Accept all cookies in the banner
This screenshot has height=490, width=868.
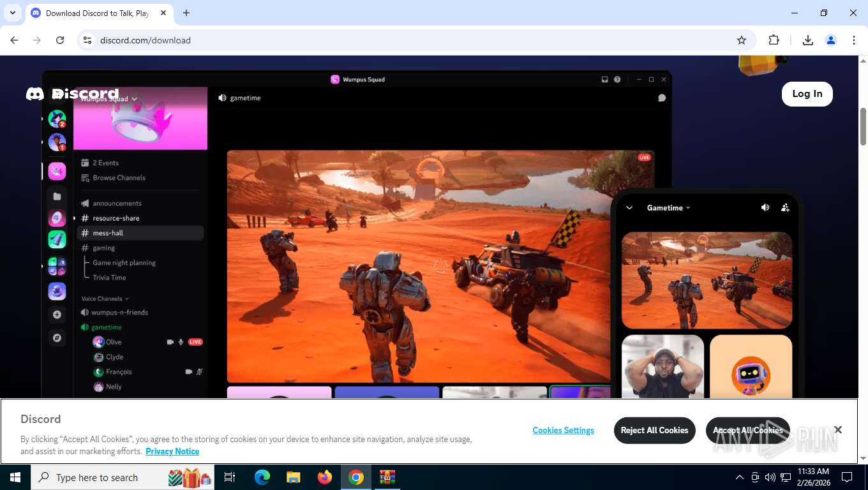(x=748, y=430)
